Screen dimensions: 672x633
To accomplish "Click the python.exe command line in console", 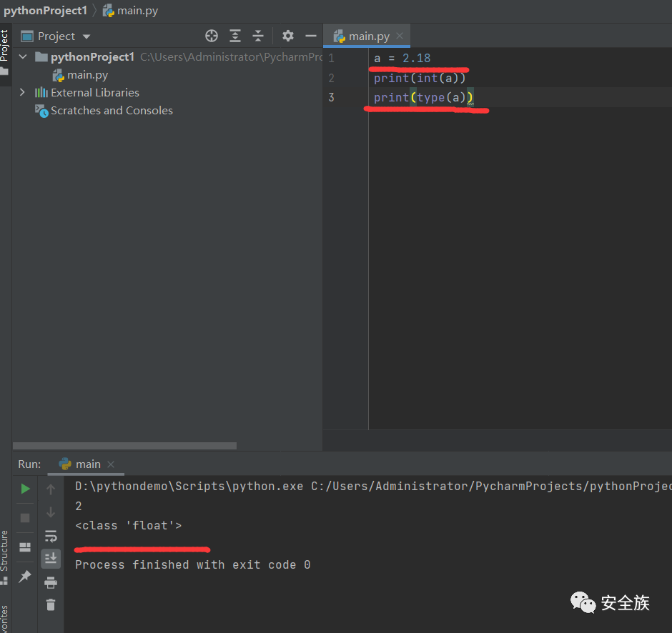I will point(373,487).
